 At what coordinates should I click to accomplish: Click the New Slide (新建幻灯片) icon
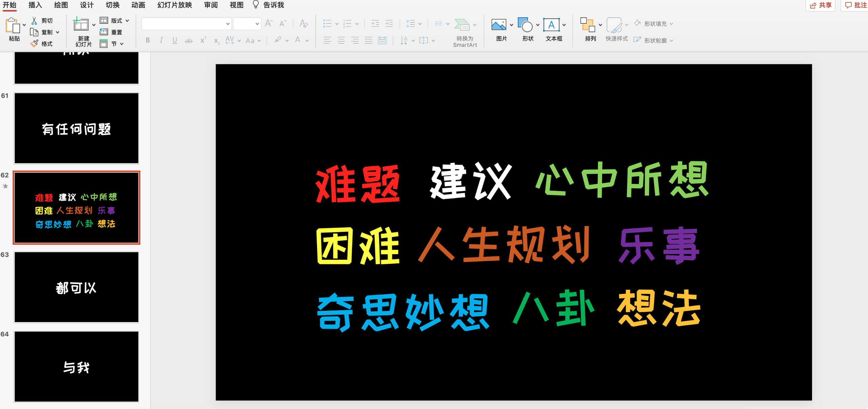pyautogui.click(x=81, y=25)
